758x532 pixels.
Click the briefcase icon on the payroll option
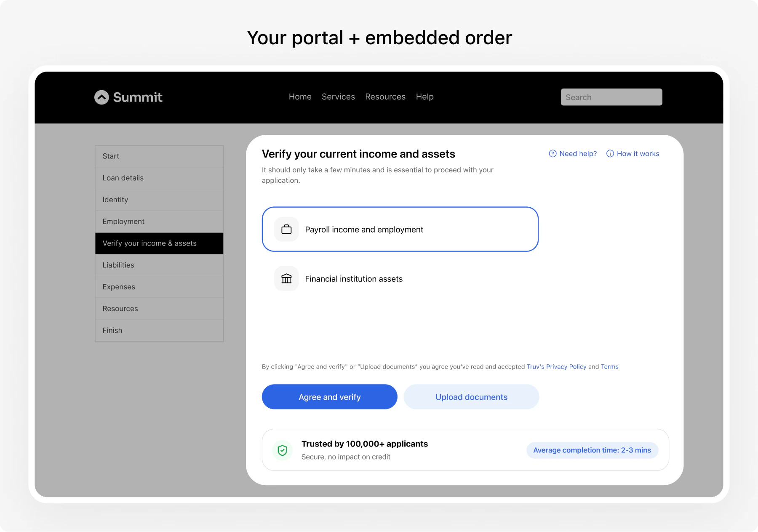tap(286, 229)
